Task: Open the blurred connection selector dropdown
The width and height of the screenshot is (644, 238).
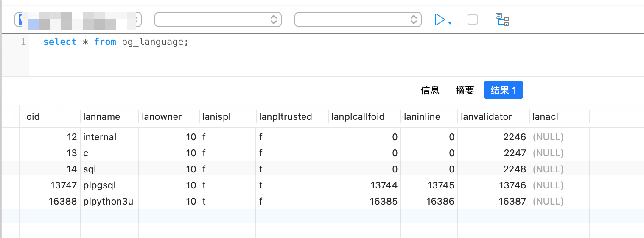Action: [78, 19]
